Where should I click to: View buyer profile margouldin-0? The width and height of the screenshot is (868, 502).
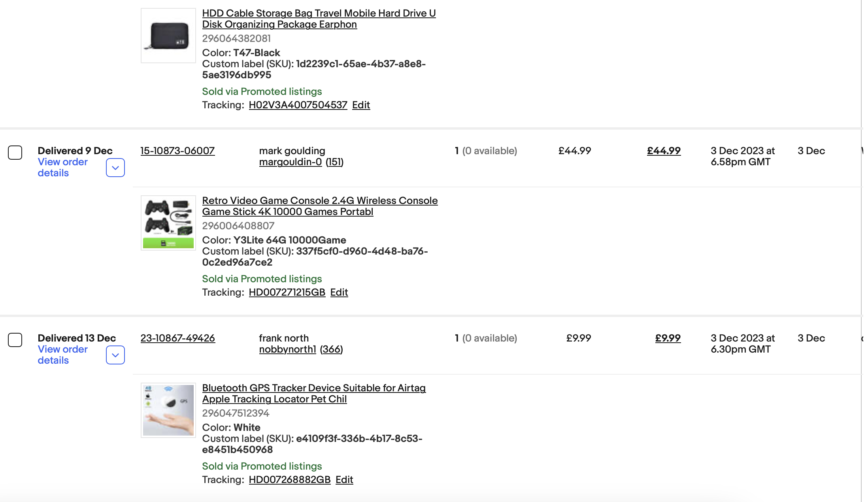291,162
